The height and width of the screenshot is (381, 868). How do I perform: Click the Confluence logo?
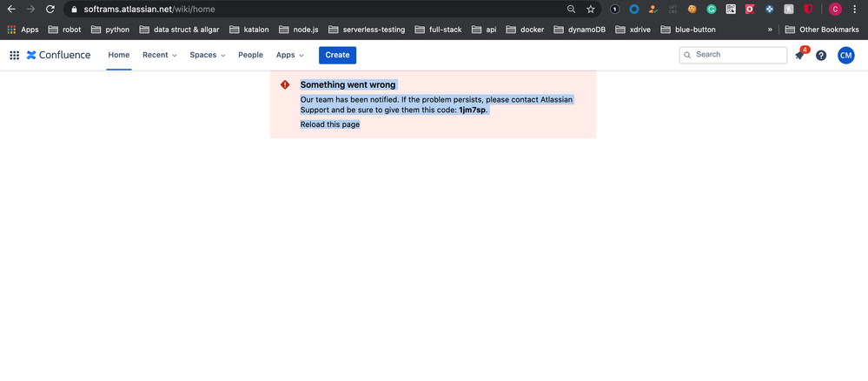(x=59, y=55)
